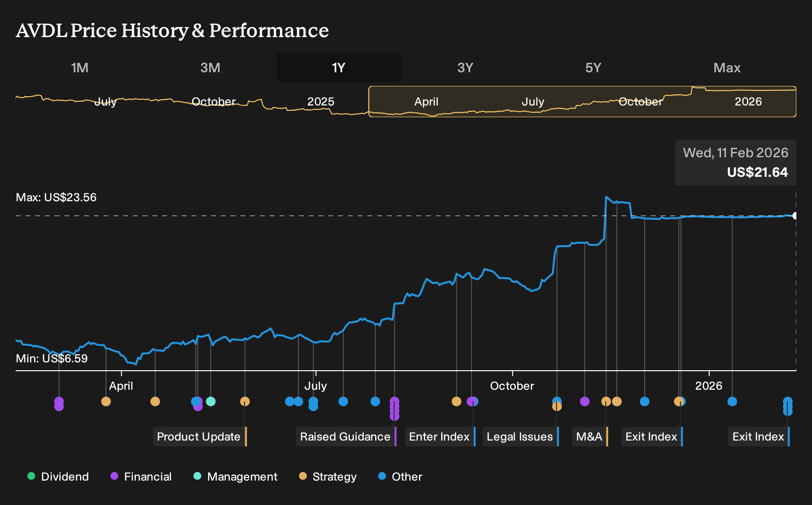
Task: Open the Raised Guidance event label
Action: click(x=346, y=437)
